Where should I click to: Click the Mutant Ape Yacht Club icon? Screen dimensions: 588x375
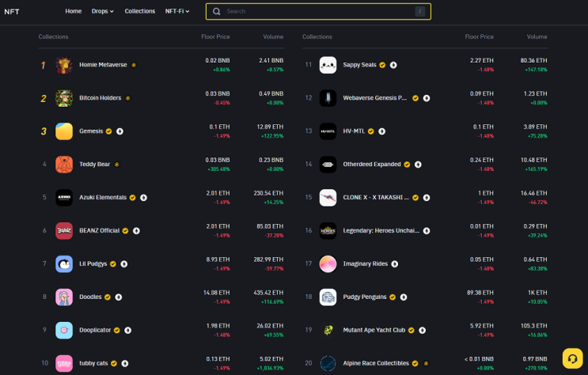[328, 330]
